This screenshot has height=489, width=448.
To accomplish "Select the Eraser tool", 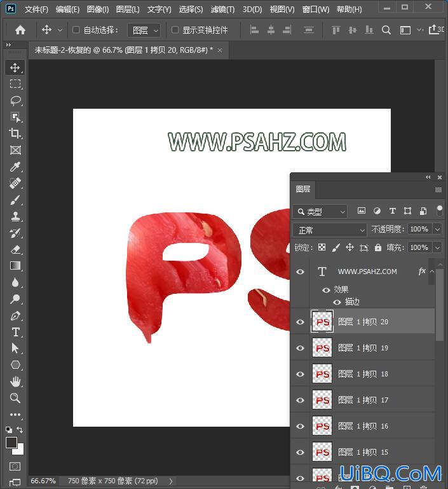I will click(x=15, y=249).
